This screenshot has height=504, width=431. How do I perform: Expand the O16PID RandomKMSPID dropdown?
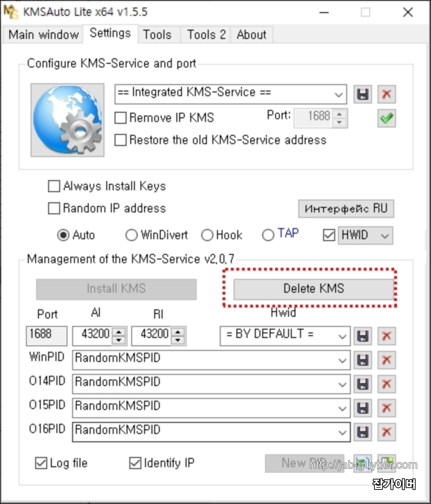point(342,432)
